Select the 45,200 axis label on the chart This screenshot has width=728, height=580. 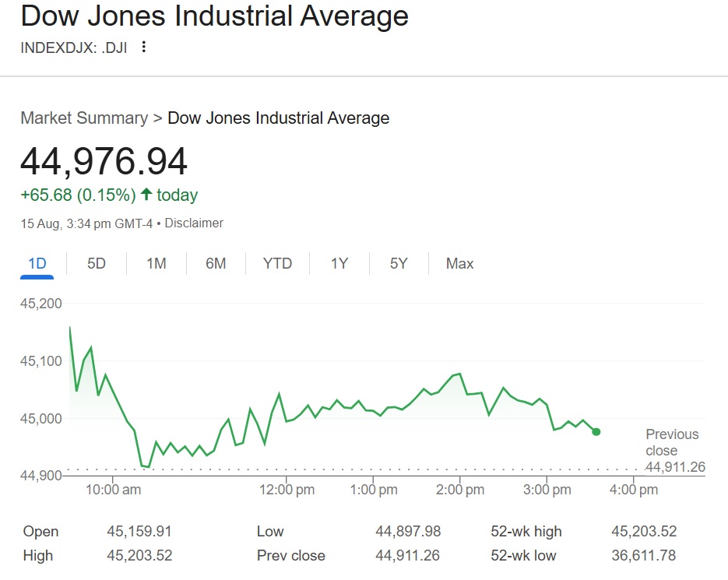[43, 304]
